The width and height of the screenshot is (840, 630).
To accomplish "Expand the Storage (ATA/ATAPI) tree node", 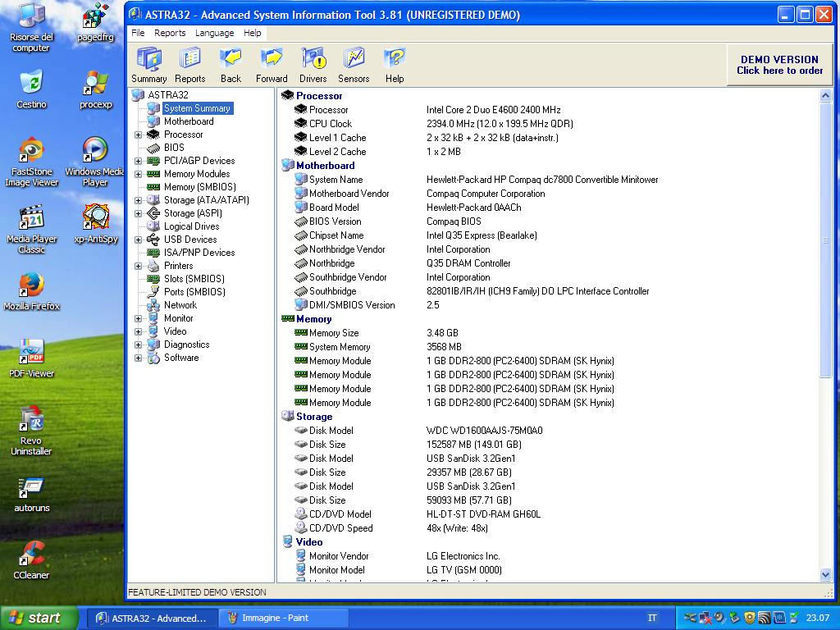I will click(139, 200).
